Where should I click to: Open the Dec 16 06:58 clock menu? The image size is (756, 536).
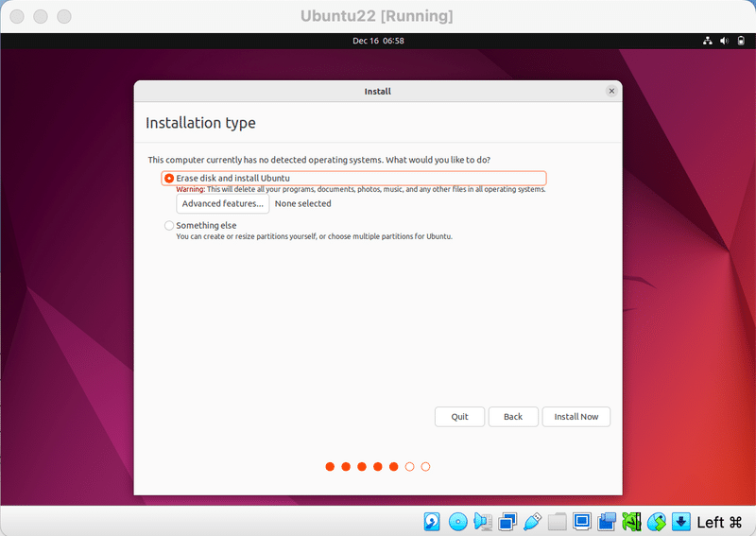378,41
